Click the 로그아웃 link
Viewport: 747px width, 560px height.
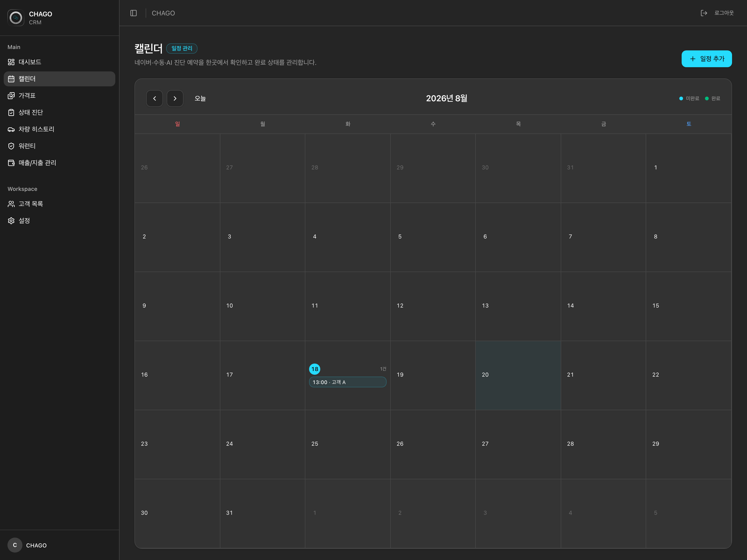[x=724, y=13]
